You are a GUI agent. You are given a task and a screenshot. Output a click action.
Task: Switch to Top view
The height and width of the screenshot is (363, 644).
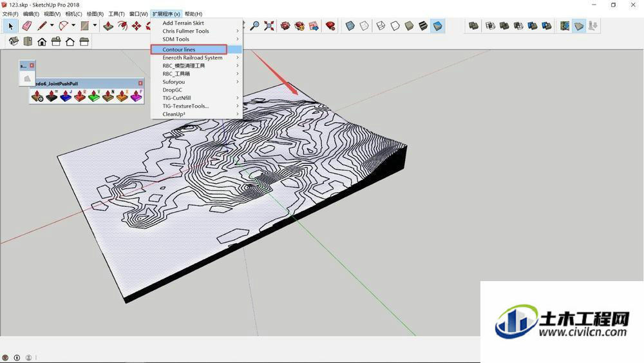tap(28, 41)
